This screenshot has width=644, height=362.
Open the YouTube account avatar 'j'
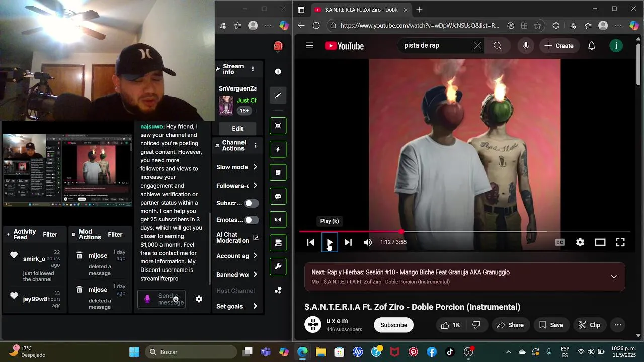[616, 46]
